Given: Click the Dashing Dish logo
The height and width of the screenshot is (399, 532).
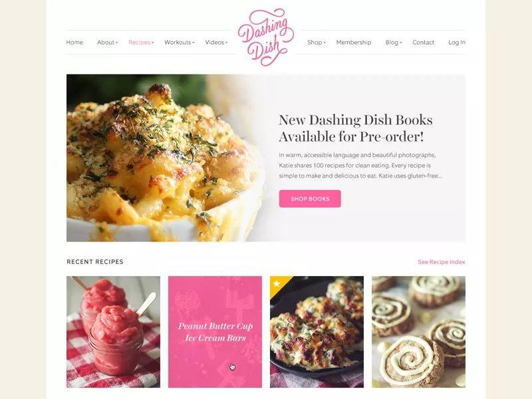Looking at the screenshot, I should click(266, 37).
